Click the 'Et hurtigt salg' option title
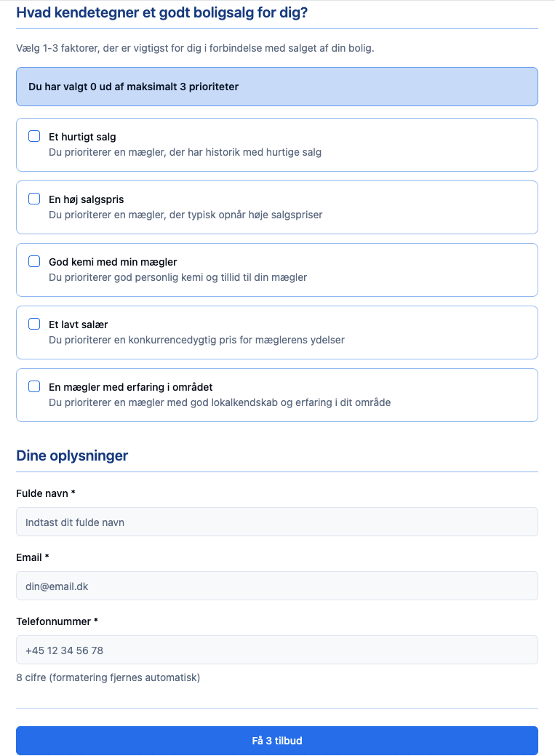The image size is (555, 756). pyautogui.click(x=82, y=137)
